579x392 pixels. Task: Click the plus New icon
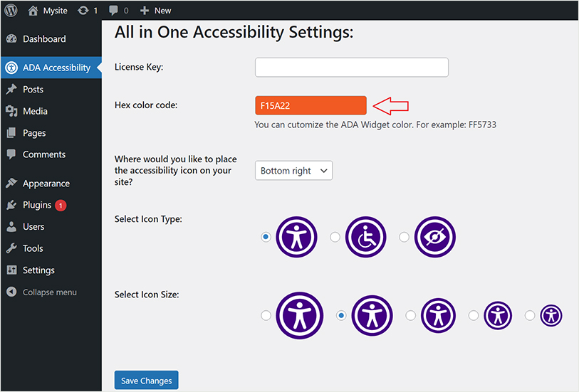click(145, 11)
